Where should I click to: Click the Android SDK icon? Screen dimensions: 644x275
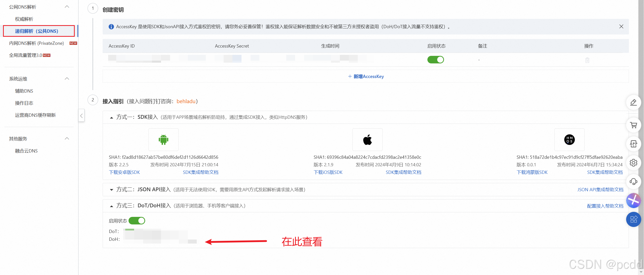pos(163,140)
